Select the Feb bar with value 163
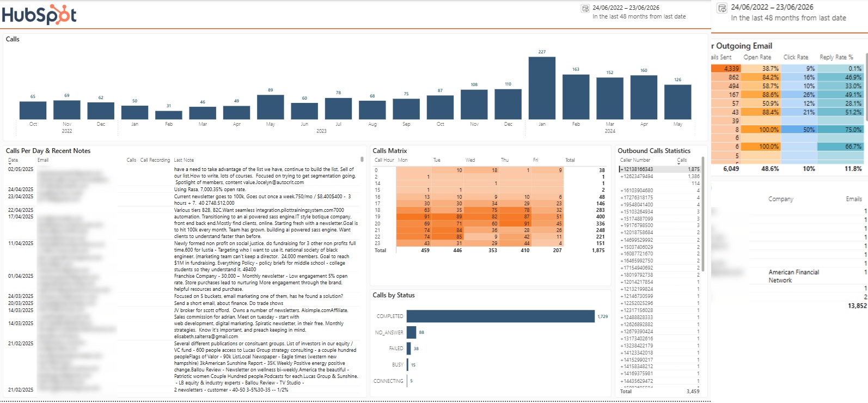The height and width of the screenshot is (403, 868). point(576,96)
